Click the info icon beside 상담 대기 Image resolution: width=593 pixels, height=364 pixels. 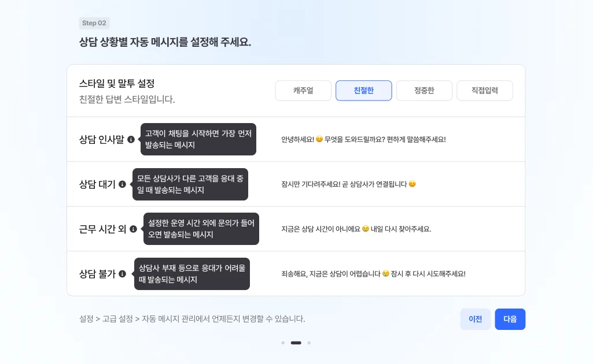(x=121, y=184)
